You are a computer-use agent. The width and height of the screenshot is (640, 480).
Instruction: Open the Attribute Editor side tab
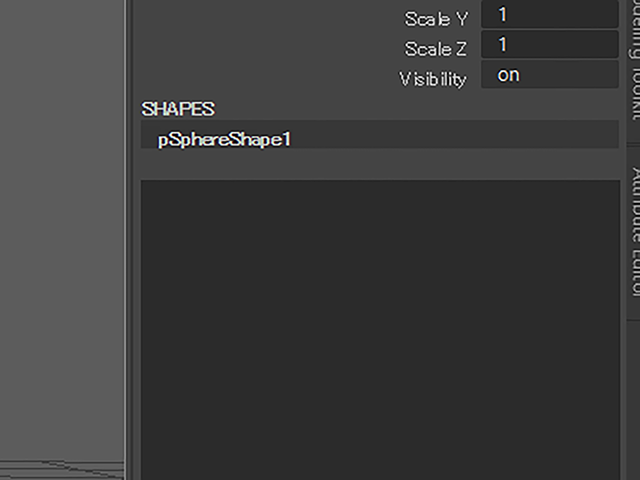click(634, 232)
